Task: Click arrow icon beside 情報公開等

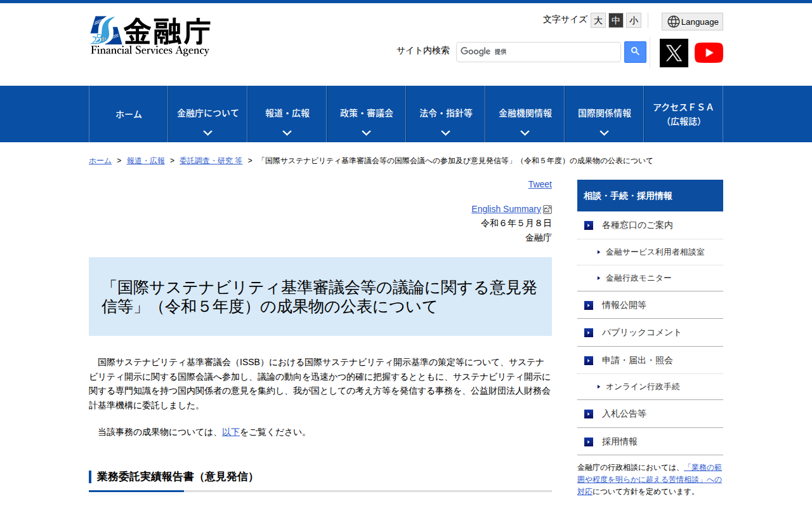Action: [589, 305]
